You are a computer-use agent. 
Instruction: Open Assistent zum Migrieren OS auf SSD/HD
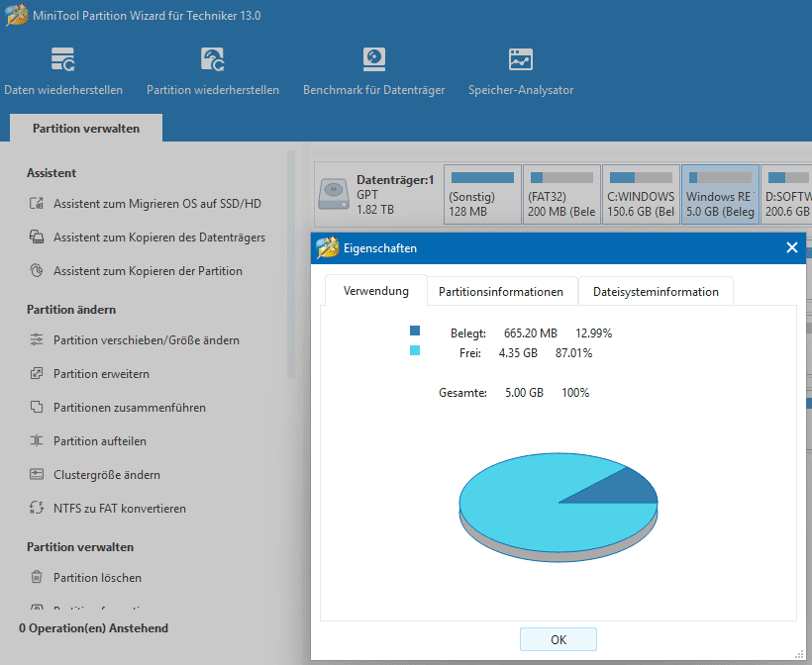pyautogui.click(x=156, y=204)
